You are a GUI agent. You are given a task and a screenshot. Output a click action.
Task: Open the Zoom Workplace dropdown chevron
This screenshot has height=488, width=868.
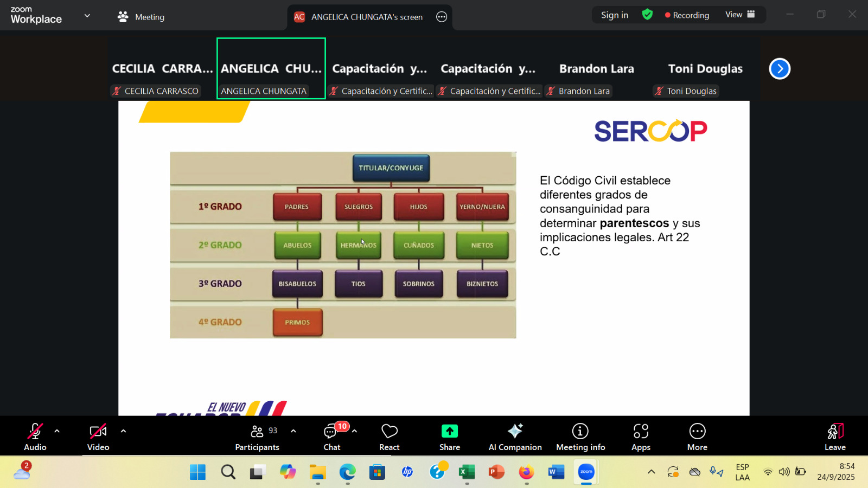(87, 16)
